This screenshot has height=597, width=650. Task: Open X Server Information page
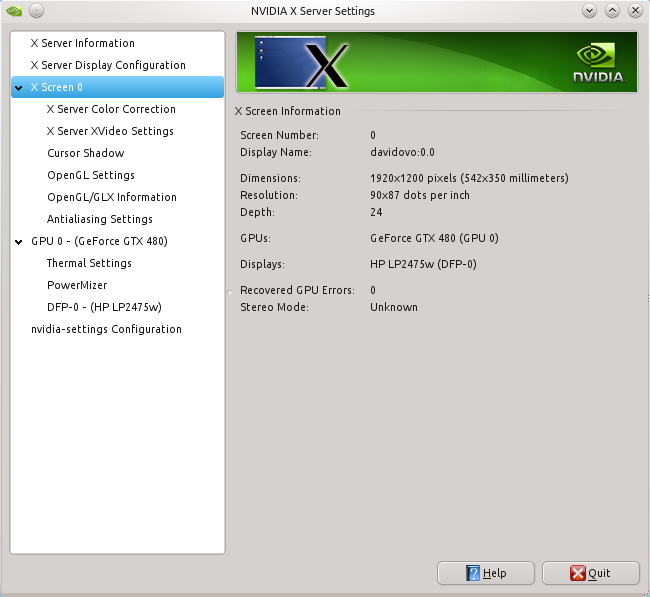82,43
